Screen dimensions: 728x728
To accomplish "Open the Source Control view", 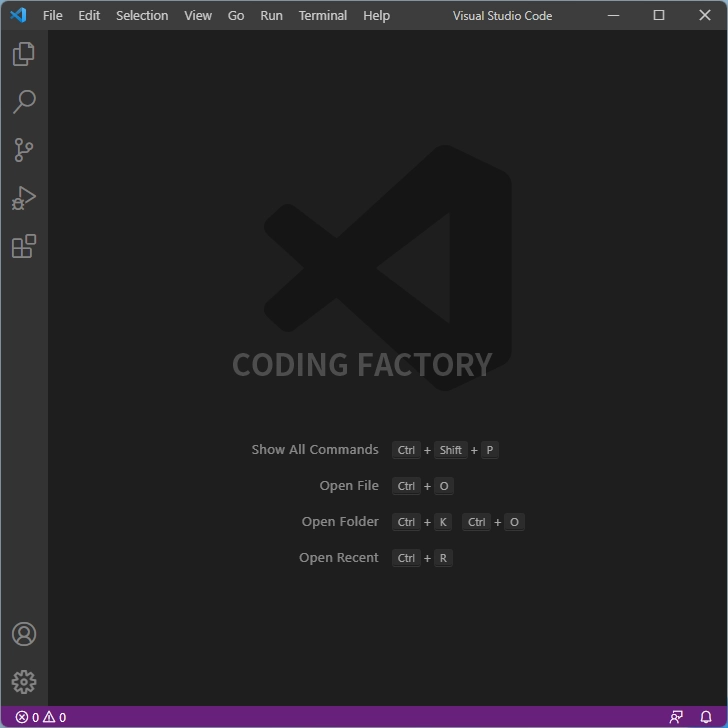I will point(24,150).
